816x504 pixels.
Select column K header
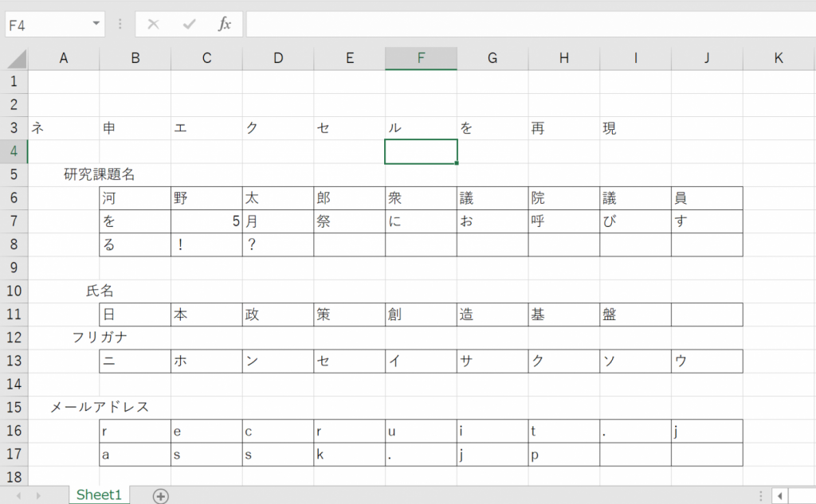click(779, 58)
